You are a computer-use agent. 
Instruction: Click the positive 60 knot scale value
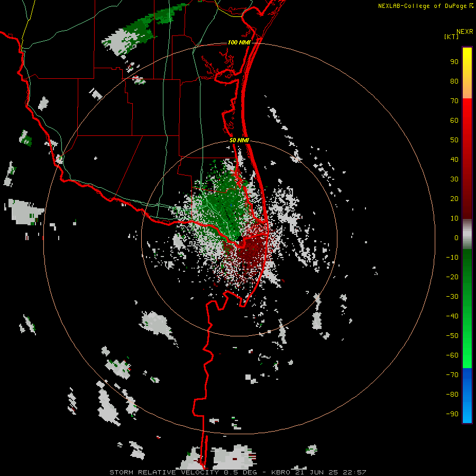[454, 120]
